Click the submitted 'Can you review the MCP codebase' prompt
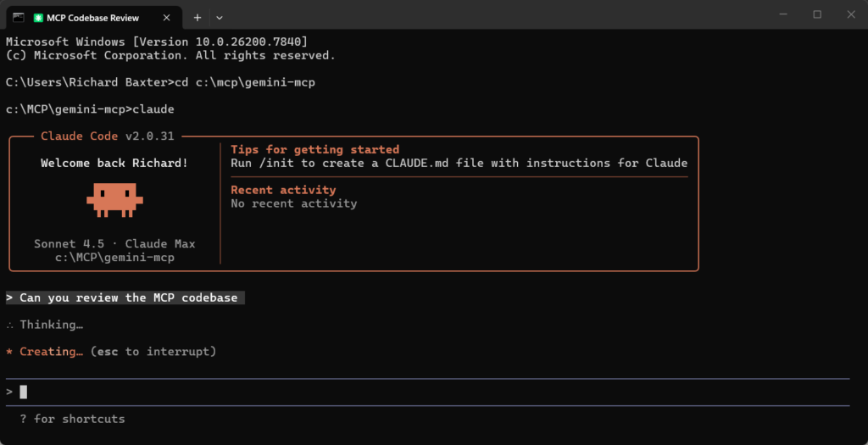The width and height of the screenshot is (868, 445). (x=128, y=298)
